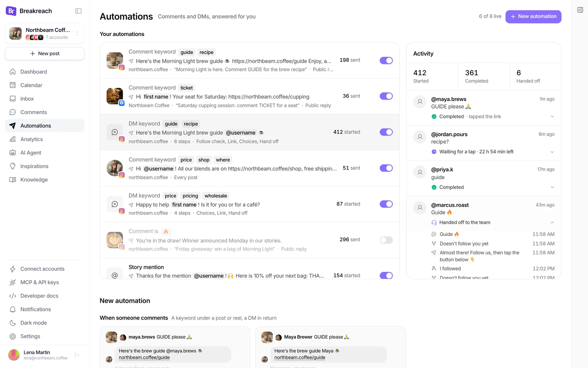Screen dimensions: 588x368
Task: Click the 361 Completed stat
Action: (x=484, y=76)
